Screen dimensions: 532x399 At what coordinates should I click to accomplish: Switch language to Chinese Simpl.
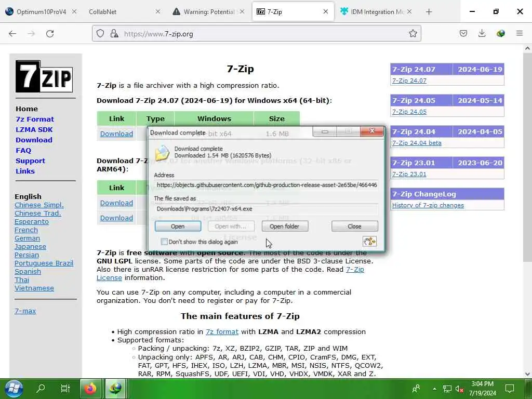39,205
